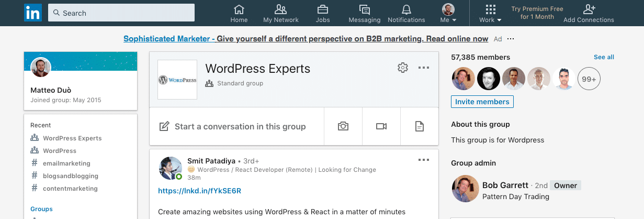Screen dimensions: 644x219
Task: Click the LinkedIn logo icon
Action: tap(32, 13)
